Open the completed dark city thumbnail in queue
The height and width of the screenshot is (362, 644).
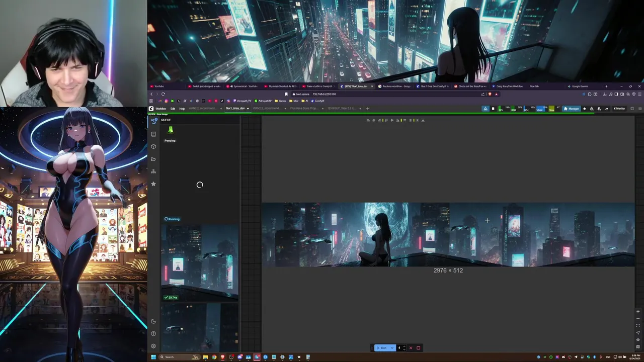200,327
